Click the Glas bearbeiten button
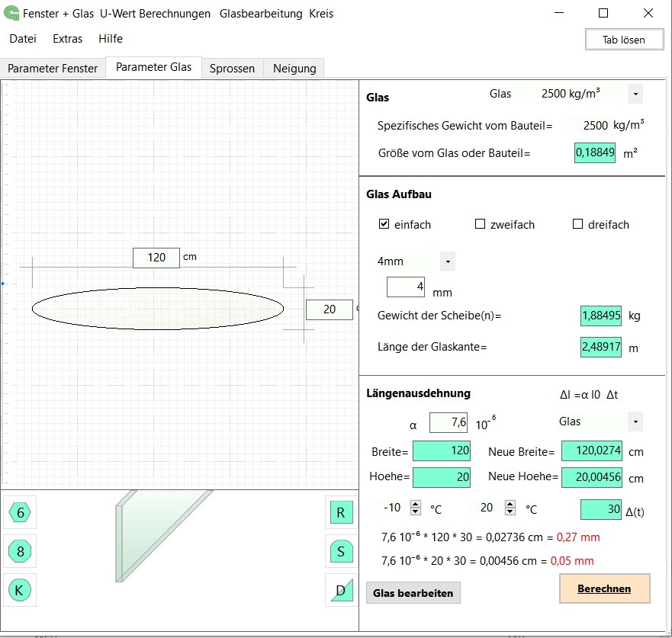This screenshot has height=638, width=672. click(x=413, y=593)
